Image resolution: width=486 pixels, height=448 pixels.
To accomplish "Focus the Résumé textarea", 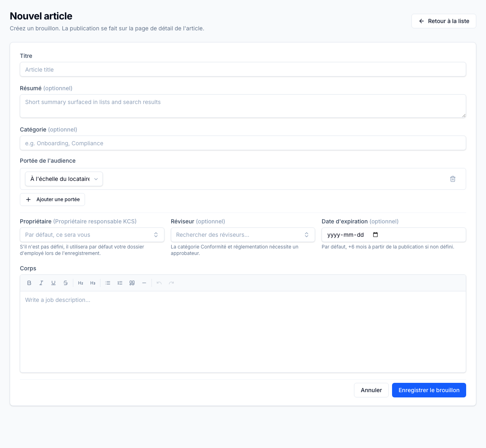I will pos(243,106).
